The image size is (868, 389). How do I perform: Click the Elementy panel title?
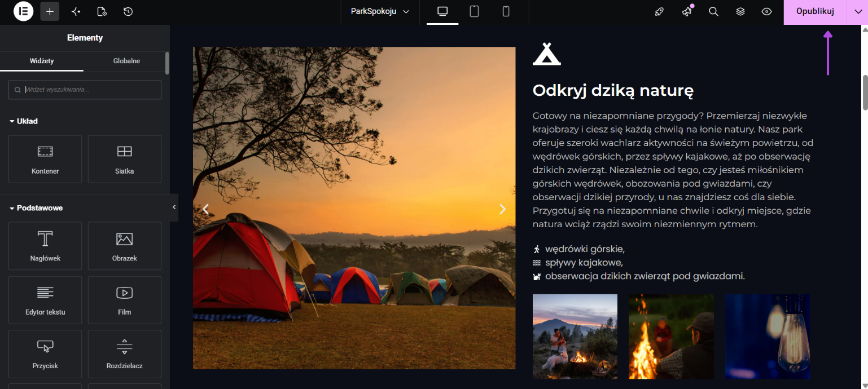(85, 38)
